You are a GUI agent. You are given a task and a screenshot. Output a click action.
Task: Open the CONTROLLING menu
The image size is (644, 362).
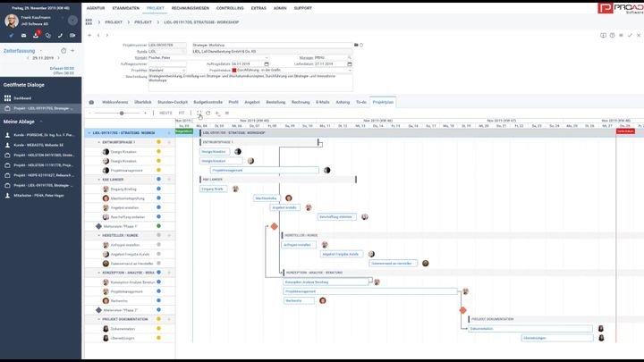coord(230,7)
